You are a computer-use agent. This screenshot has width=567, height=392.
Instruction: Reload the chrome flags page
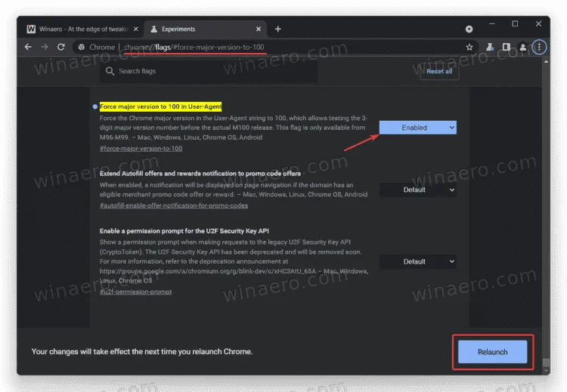61,47
